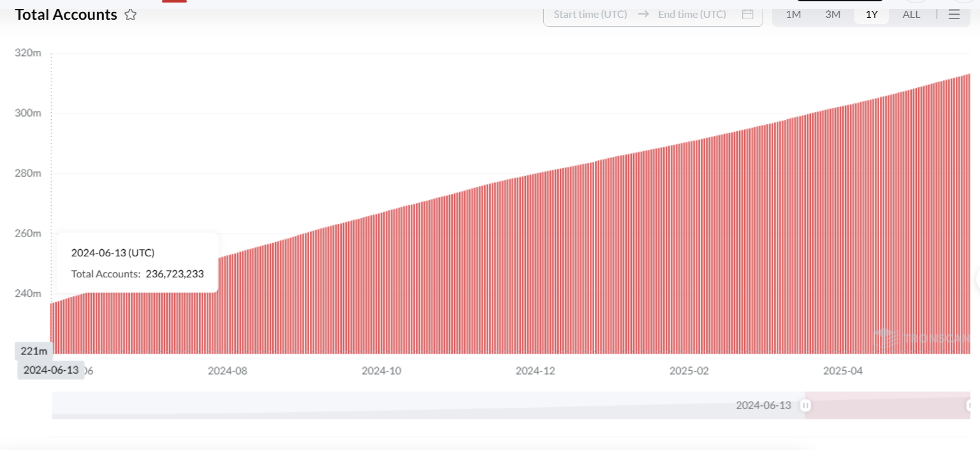Image resolution: width=980 pixels, height=450 pixels.
Task: Select the 1M time range
Action: pyautogui.click(x=793, y=14)
